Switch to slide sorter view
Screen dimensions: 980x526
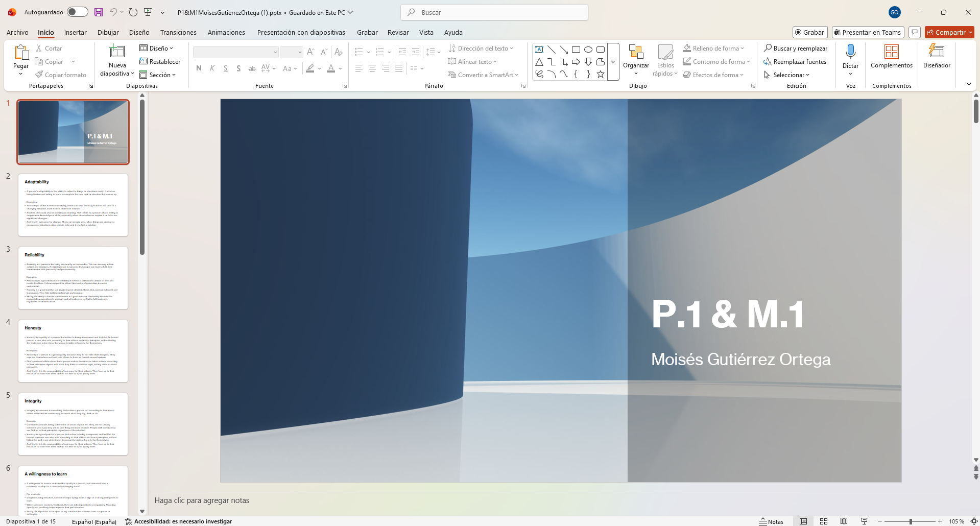pos(824,521)
